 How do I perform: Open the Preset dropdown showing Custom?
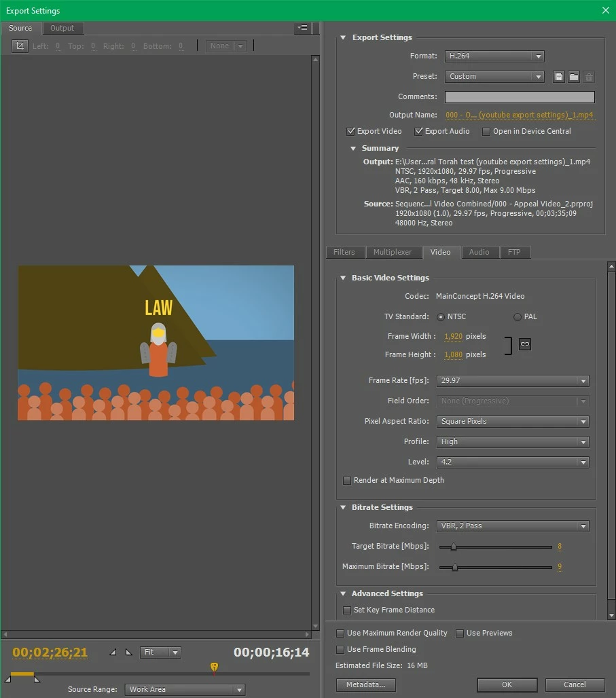pos(494,77)
